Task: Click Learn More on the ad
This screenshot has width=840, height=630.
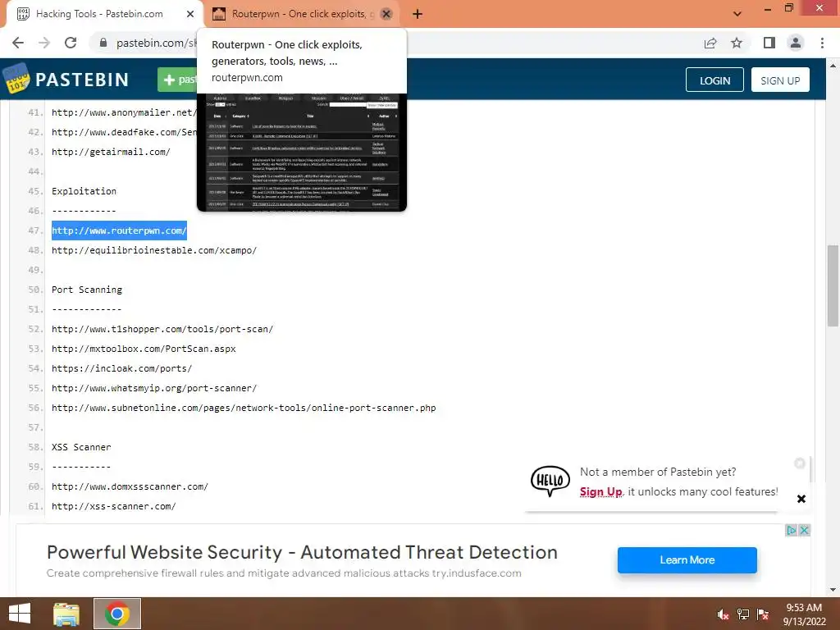Action: 687,559
